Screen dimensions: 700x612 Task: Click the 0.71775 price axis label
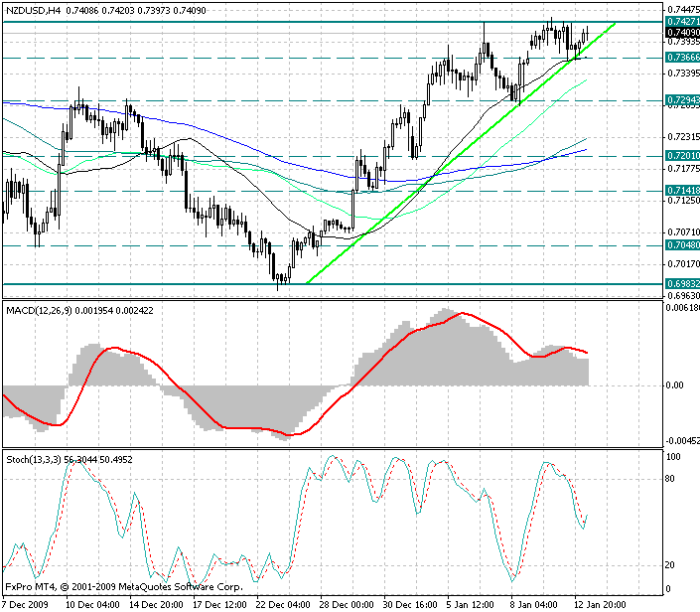point(683,169)
